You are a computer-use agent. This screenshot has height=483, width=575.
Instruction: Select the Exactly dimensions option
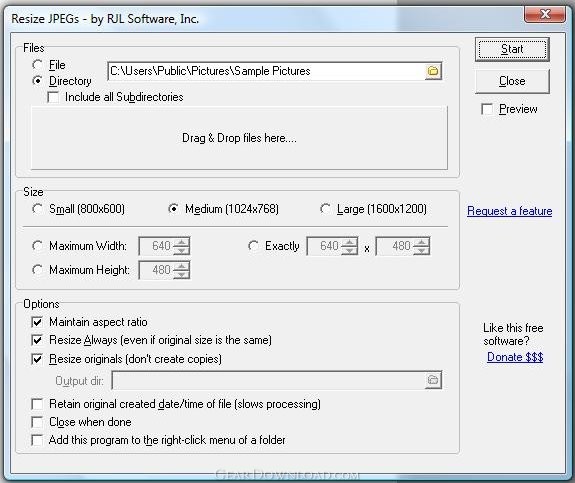coord(253,245)
